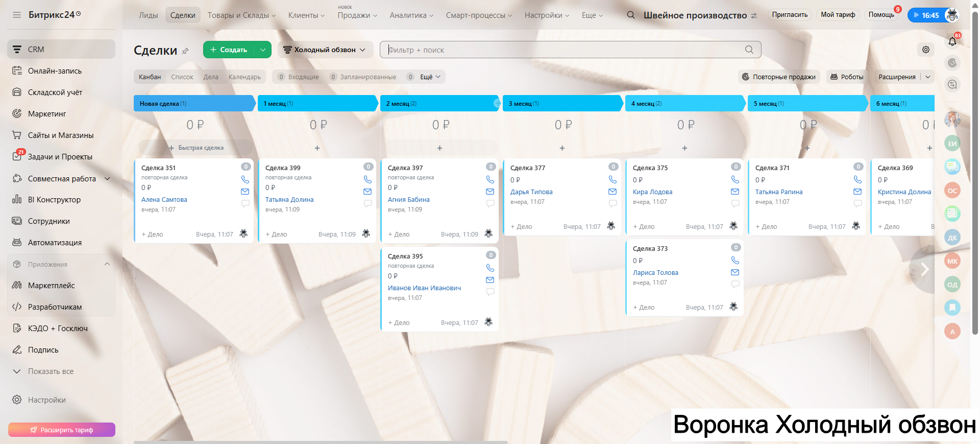Image resolution: width=980 pixels, height=444 pixels.
Task: Click the phone icon on Сделка 373 card
Action: 735,260
